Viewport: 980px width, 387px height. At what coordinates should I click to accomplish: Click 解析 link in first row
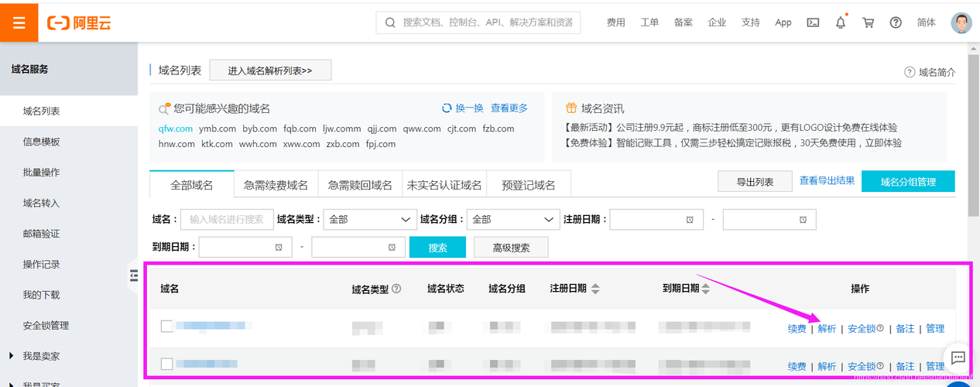tap(827, 328)
